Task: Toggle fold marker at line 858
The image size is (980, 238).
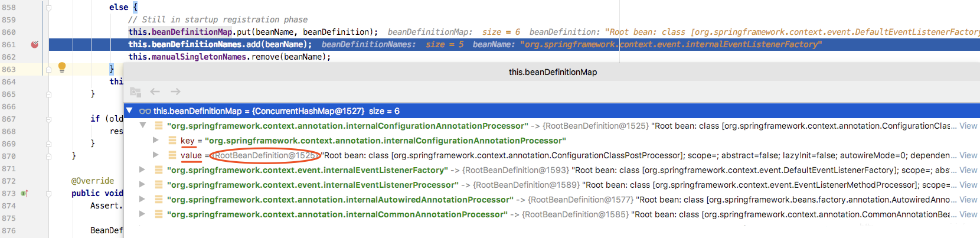Action: point(49,8)
